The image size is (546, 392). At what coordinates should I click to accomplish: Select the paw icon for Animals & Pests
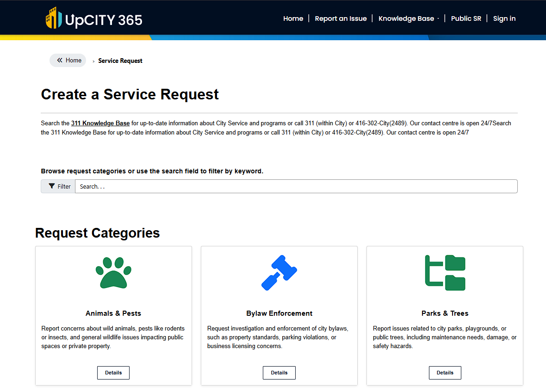pos(113,273)
